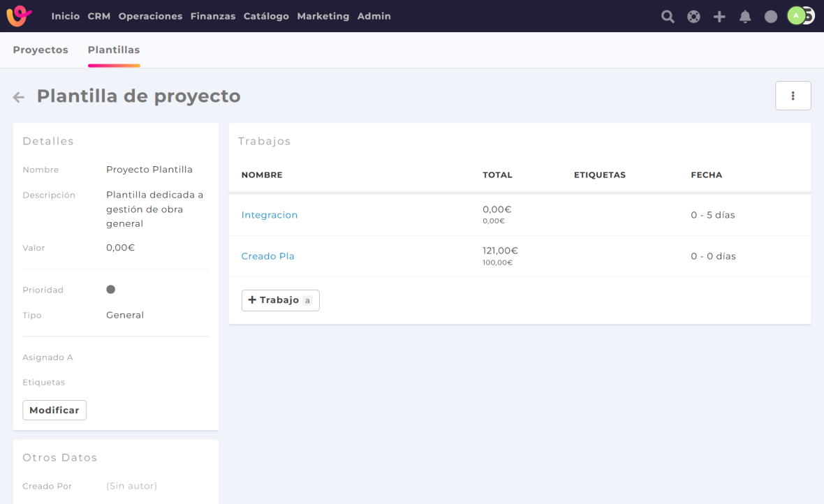
Task: Expand the Marketing menu
Action: pyautogui.click(x=323, y=16)
